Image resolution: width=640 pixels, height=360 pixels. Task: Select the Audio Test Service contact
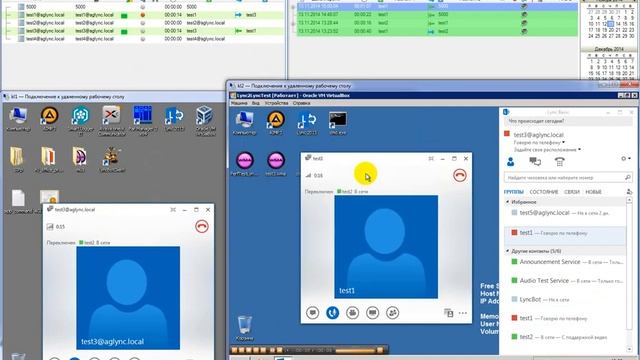565,281
